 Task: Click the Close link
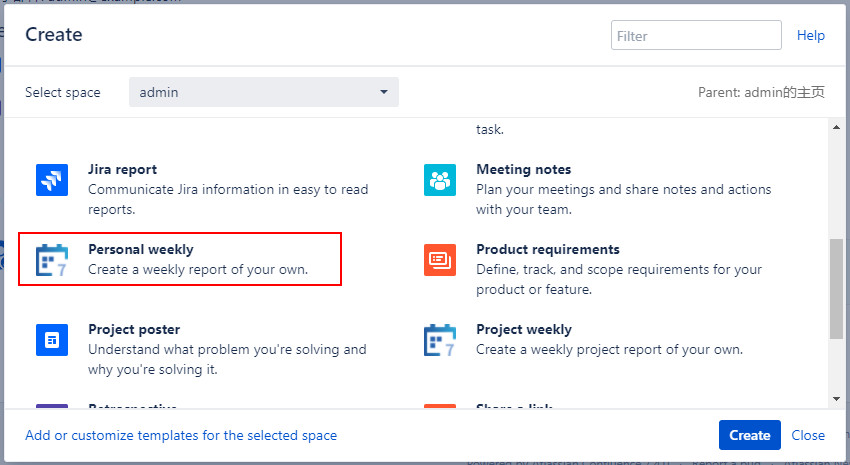808,435
